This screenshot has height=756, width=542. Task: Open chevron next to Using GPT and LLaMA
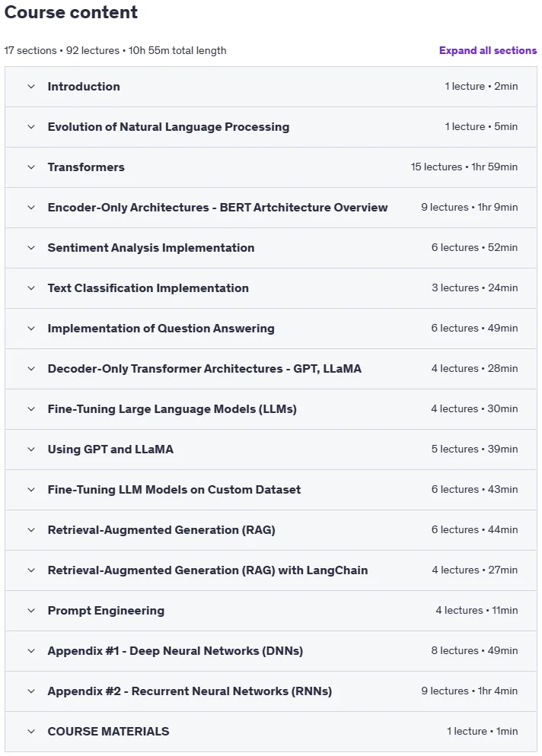31,449
